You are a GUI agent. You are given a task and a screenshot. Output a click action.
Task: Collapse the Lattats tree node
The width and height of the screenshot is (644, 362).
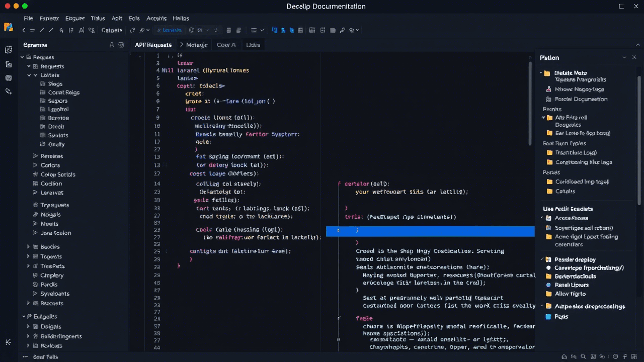click(29, 75)
